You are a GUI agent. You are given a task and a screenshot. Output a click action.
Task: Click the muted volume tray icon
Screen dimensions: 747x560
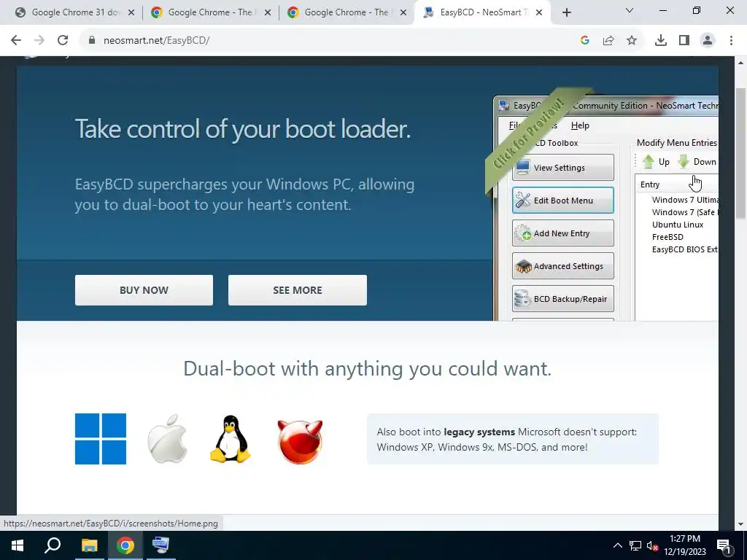(x=653, y=545)
